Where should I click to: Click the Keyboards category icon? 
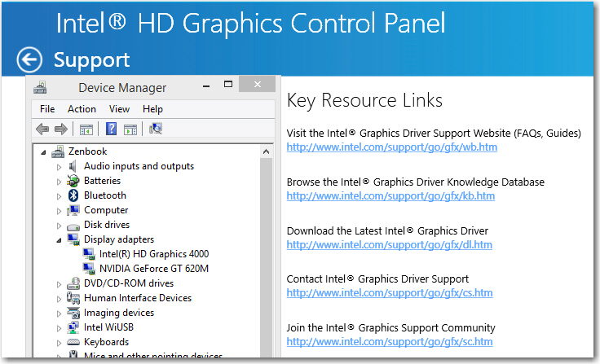point(73,342)
